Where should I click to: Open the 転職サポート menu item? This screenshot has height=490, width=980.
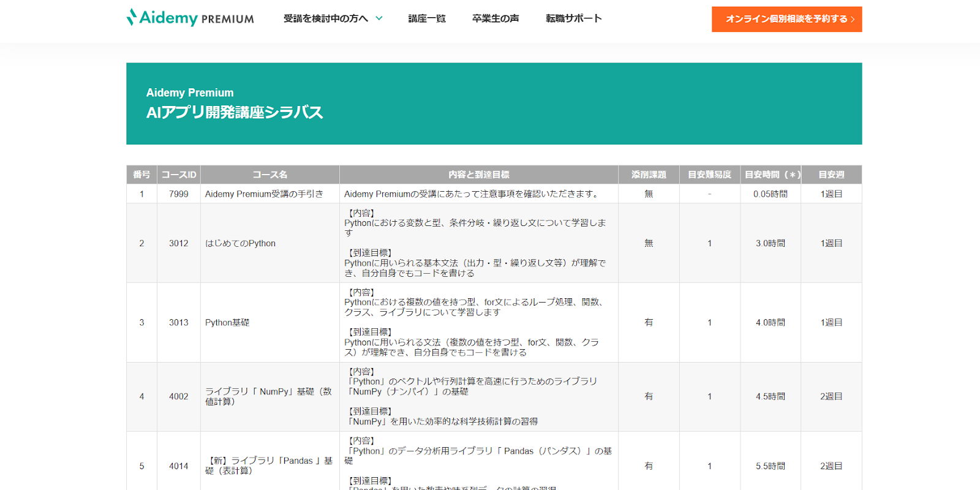pos(574,18)
